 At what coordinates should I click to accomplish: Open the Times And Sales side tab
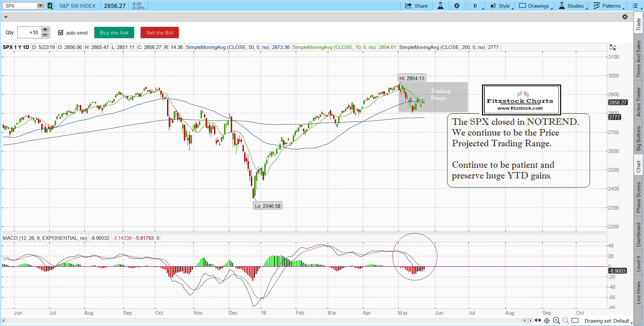(638, 59)
